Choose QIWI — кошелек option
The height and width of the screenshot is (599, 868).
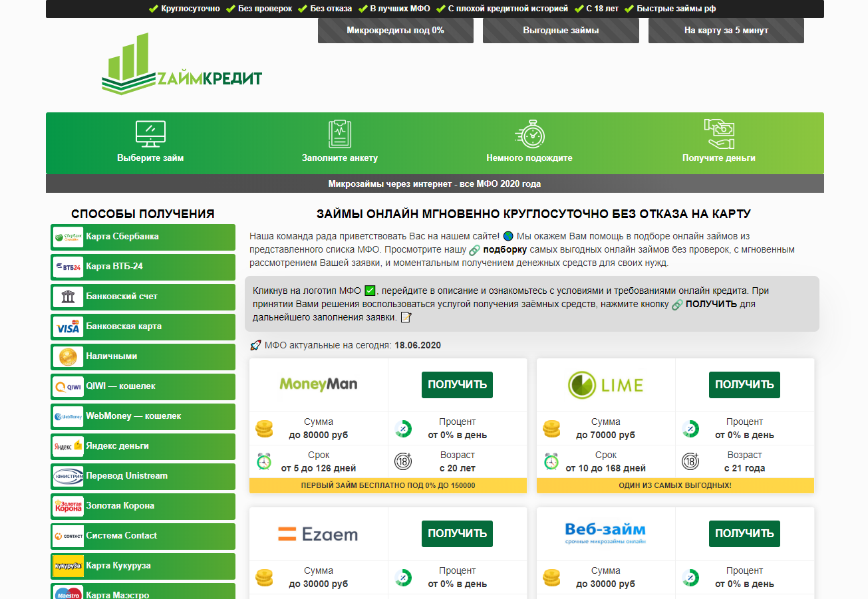click(143, 387)
